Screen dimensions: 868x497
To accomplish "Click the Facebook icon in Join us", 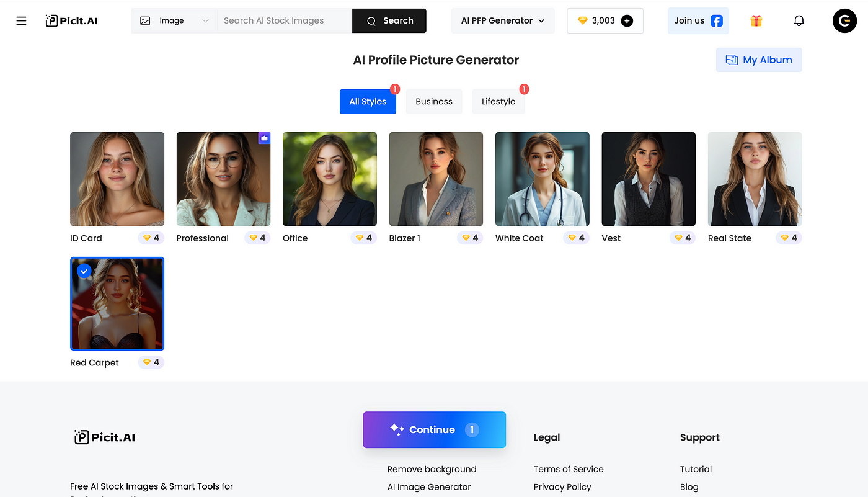I will coord(717,21).
